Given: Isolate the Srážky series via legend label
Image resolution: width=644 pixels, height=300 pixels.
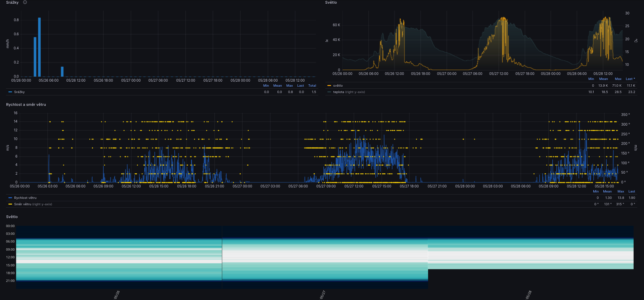Looking at the screenshot, I should pos(19,92).
